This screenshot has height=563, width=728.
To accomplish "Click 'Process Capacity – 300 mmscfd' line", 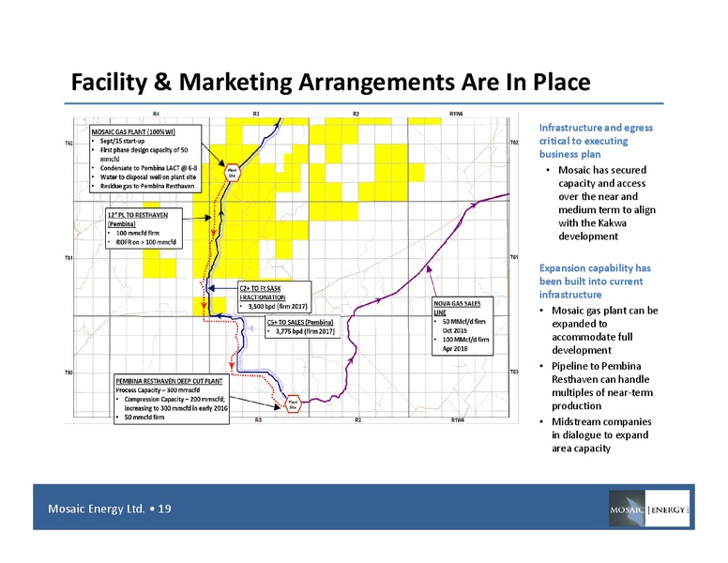I will click(x=158, y=390).
